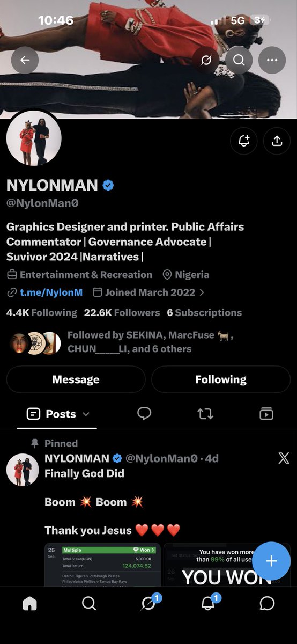Image resolution: width=297 pixels, height=644 pixels.
Task: Open Notifications bell with badge
Action: point(208,602)
